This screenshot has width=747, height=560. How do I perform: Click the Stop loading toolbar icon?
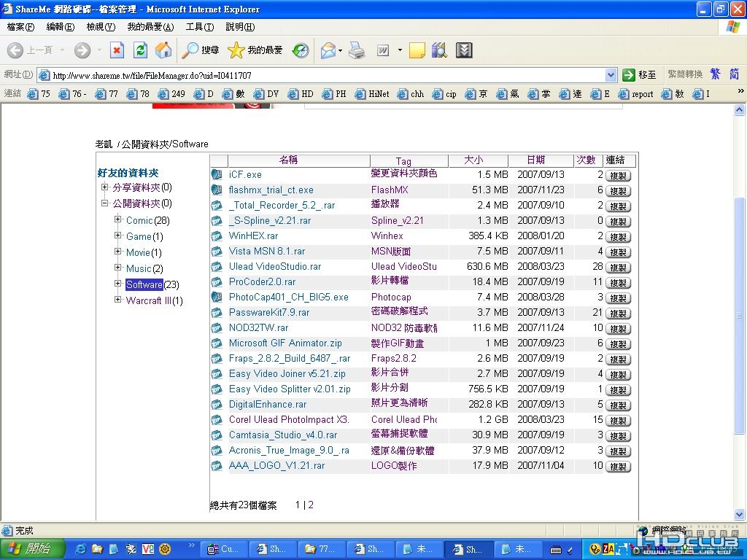point(117,50)
